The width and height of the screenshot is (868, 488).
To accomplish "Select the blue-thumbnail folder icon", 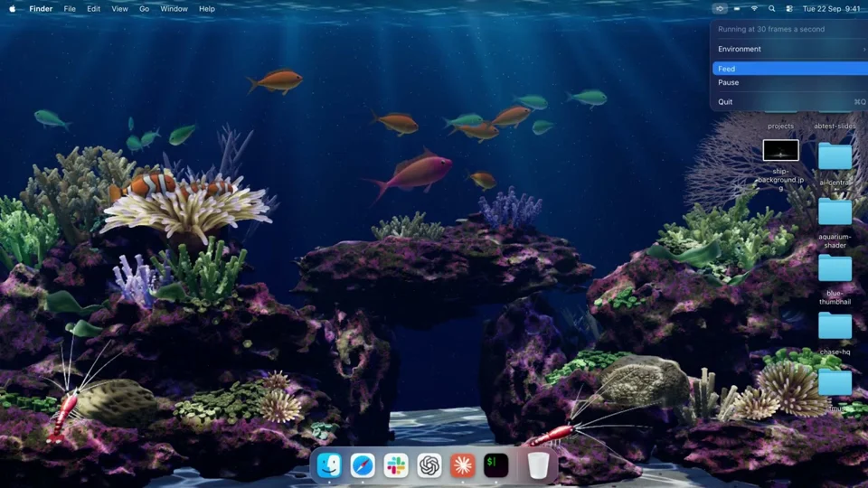I will pyautogui.click(x=835, y=267).
